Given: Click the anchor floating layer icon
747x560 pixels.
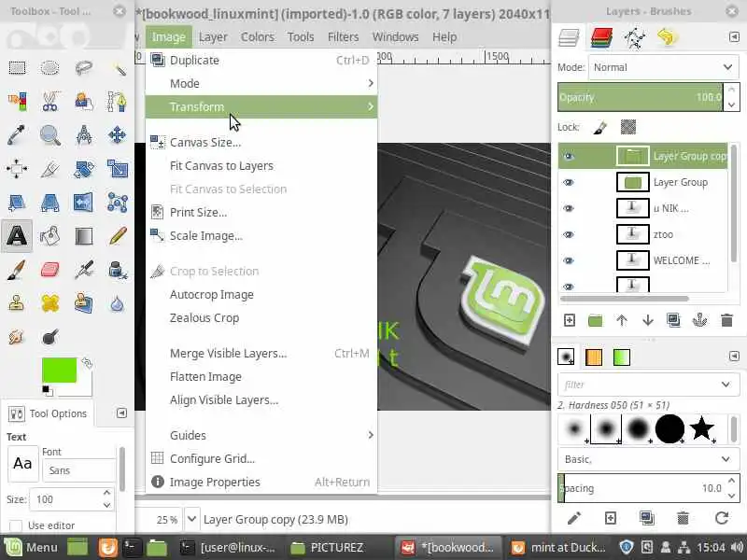Looking at the screenshot, I should coord(699,320).
